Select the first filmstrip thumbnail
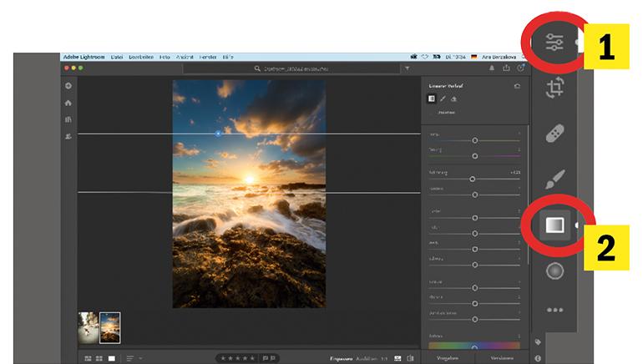 89,327
